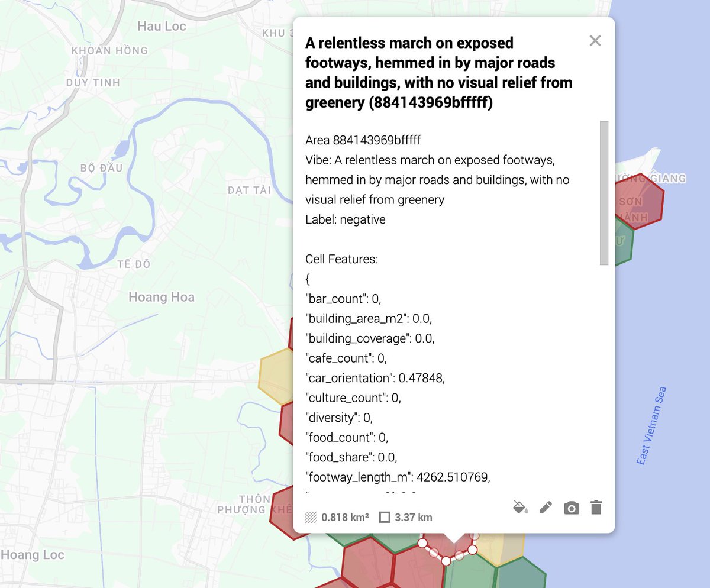Click the "diversity": 0 line
This screenshot has width=710, height=588.
[x=339, y=418]
